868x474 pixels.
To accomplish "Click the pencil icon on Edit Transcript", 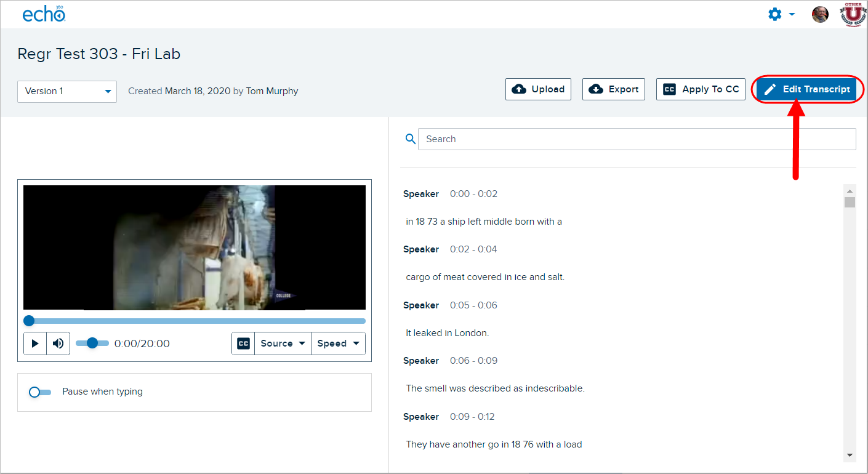I will click(770, 89).
